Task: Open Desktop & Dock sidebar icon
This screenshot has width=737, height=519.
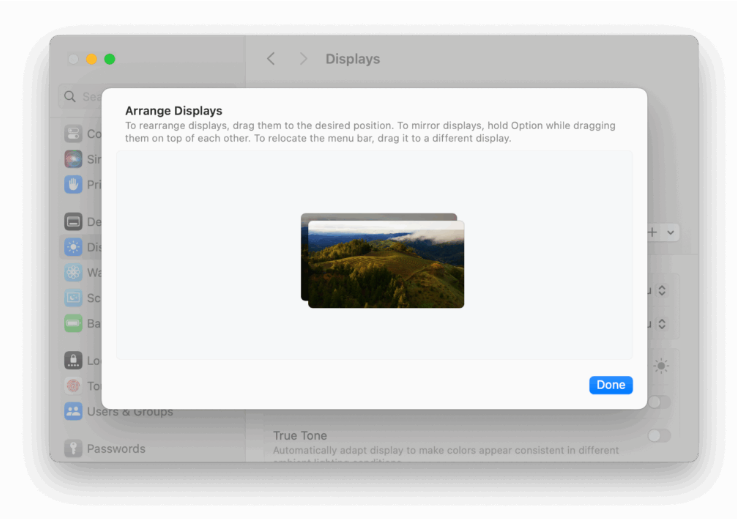Action: tap(73, 221)
